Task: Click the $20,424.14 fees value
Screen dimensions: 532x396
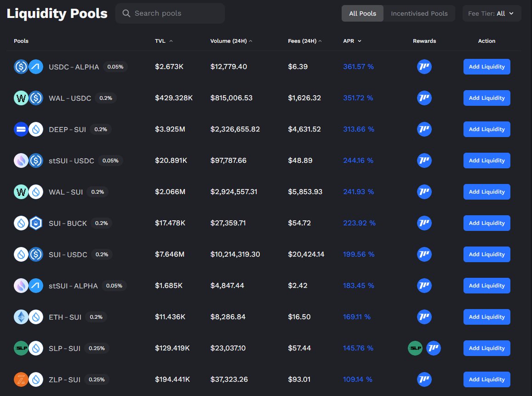Action: click(306, 254)
